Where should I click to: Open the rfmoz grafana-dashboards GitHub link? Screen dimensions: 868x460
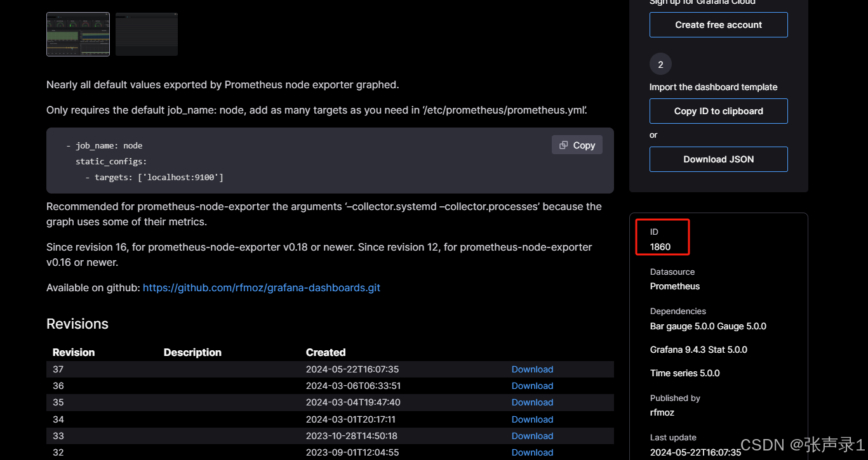pyautogui.click(x=262, y=287)
